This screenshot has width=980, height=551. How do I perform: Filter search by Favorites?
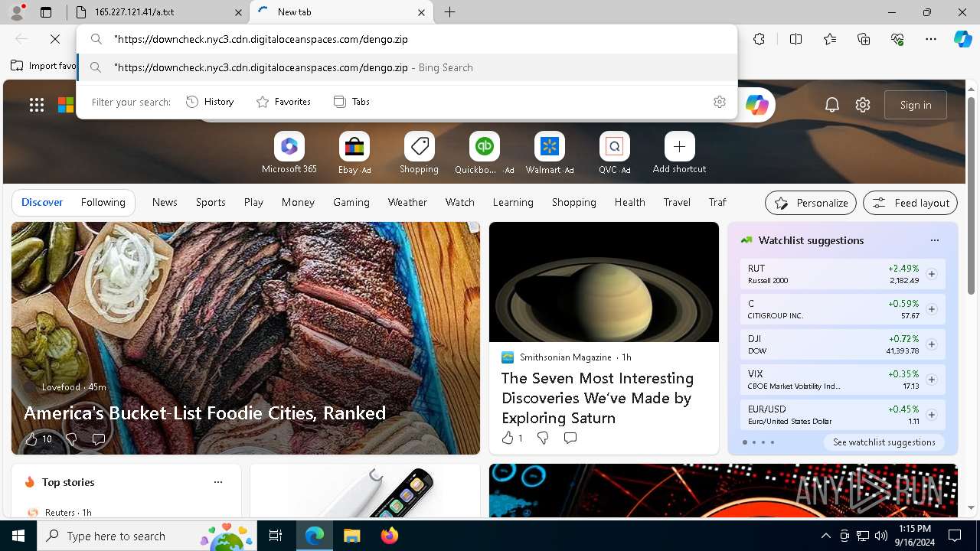pos(283,102)
